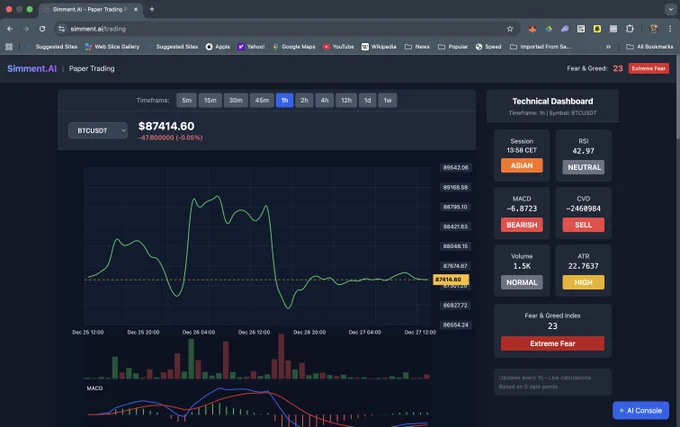Click the ASIAN session badge
The height and width of the screenshot is (427, 680).
[x=522, y=166]
